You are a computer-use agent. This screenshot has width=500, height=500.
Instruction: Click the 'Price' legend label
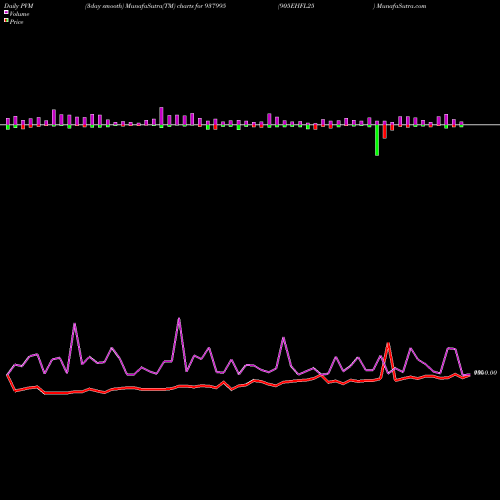(17, 22)
